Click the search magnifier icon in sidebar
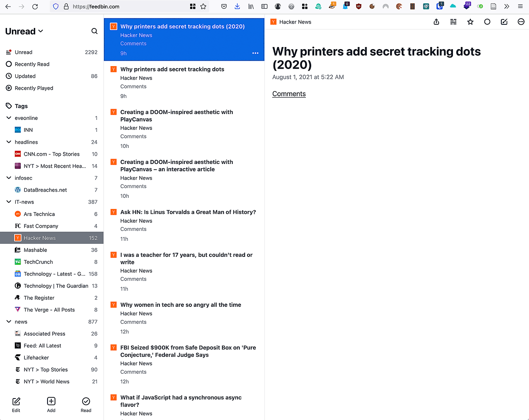The image size is (529, 420). (x=95, y=31)
